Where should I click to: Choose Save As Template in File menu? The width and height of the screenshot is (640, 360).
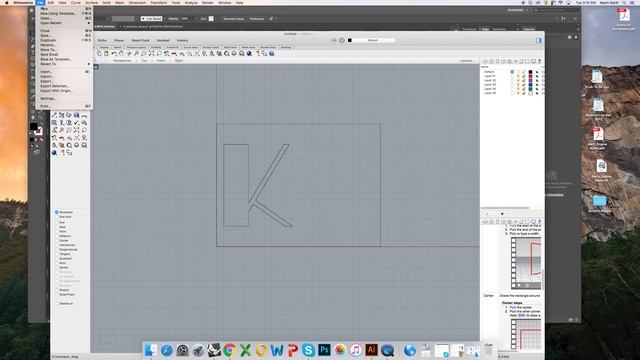pos(64,59)
